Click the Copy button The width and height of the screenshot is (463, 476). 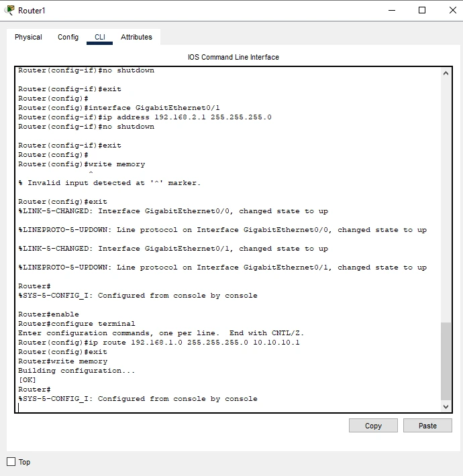[x=373, y=426]
